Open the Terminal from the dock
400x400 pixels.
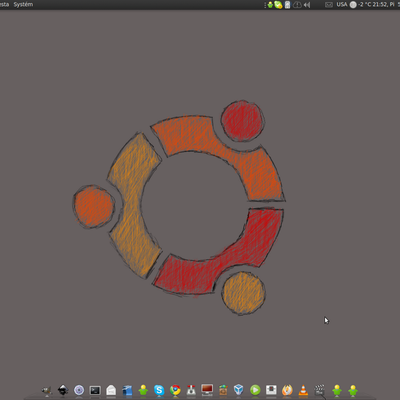tap(95, 390)
